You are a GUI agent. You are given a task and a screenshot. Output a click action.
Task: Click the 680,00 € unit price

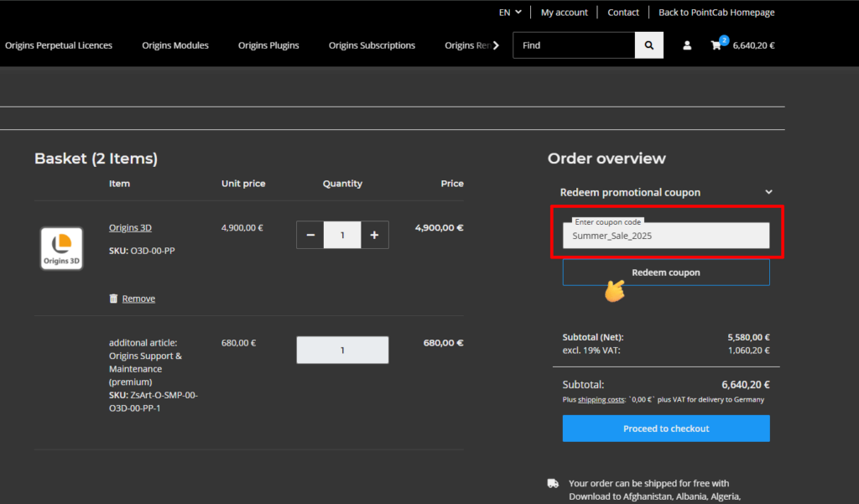238,343
